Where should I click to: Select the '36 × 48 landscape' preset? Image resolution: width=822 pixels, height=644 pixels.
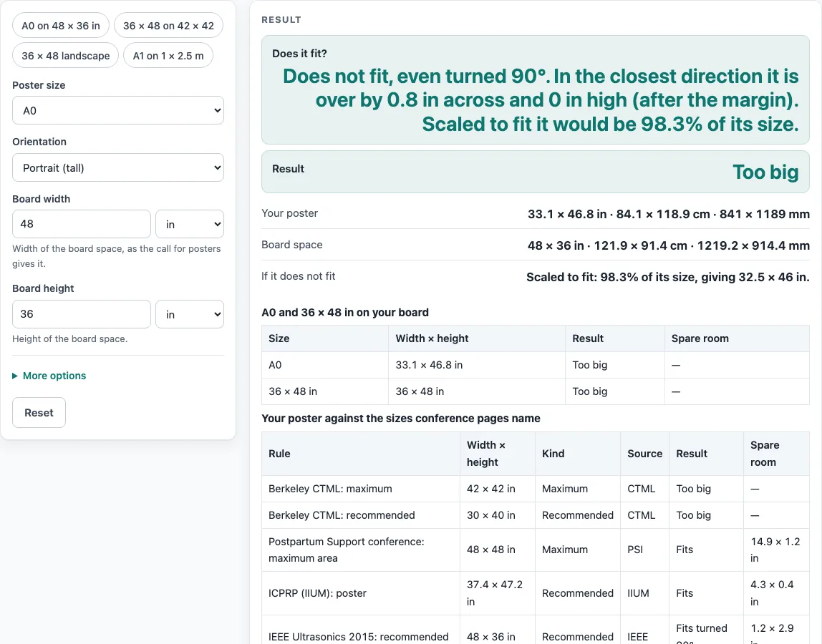click(x=66, y=56)
